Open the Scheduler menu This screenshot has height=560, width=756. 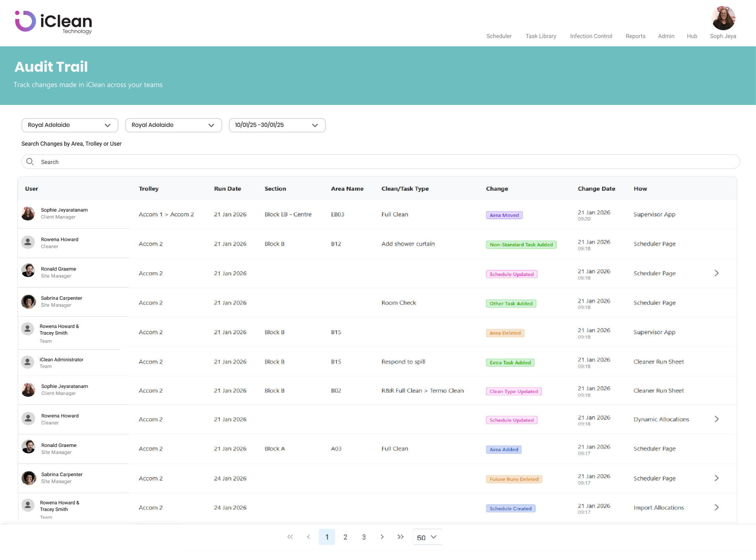pos(499,36)
